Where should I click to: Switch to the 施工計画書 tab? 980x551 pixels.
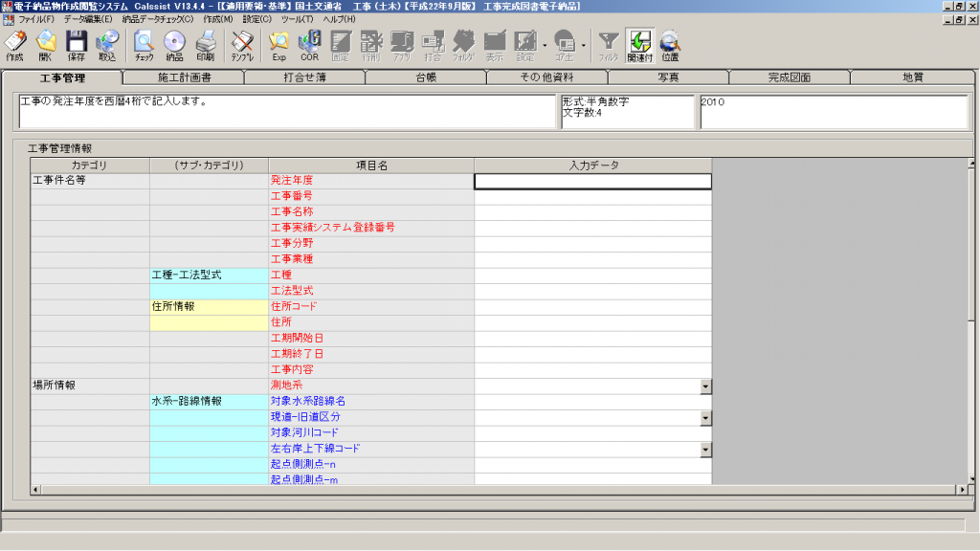pyautogui.click(x=185, y=77)
